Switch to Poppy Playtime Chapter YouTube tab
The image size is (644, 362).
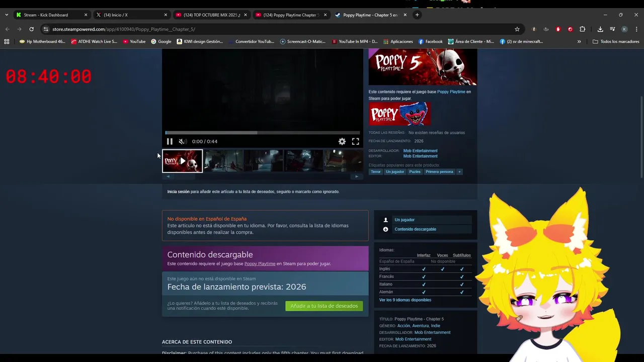coord(291,15)
